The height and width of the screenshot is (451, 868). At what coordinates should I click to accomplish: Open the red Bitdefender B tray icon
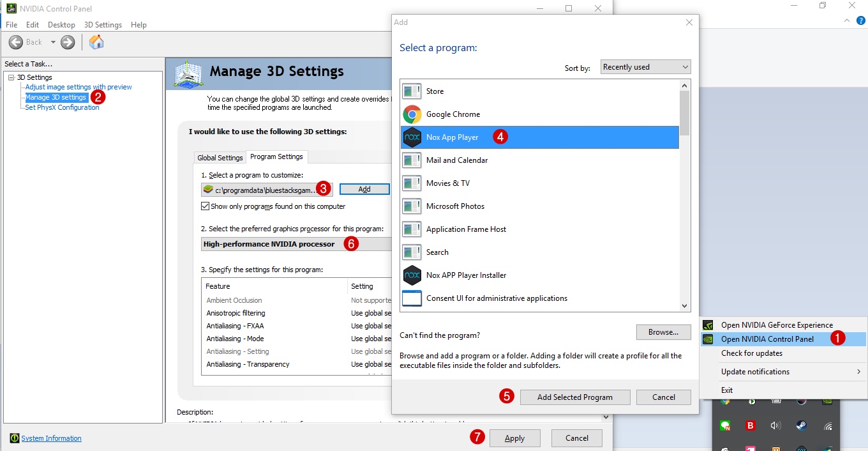point(751,425)
